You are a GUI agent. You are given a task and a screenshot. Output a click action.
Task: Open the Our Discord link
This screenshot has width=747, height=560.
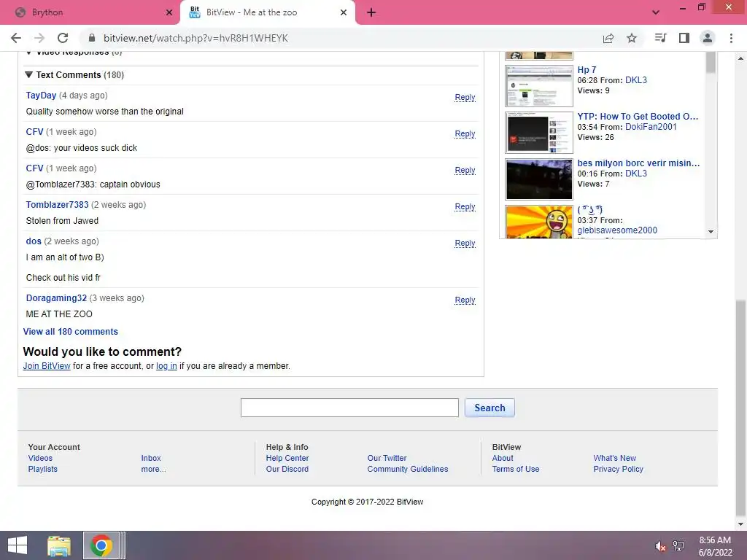(x=287, y=469)
